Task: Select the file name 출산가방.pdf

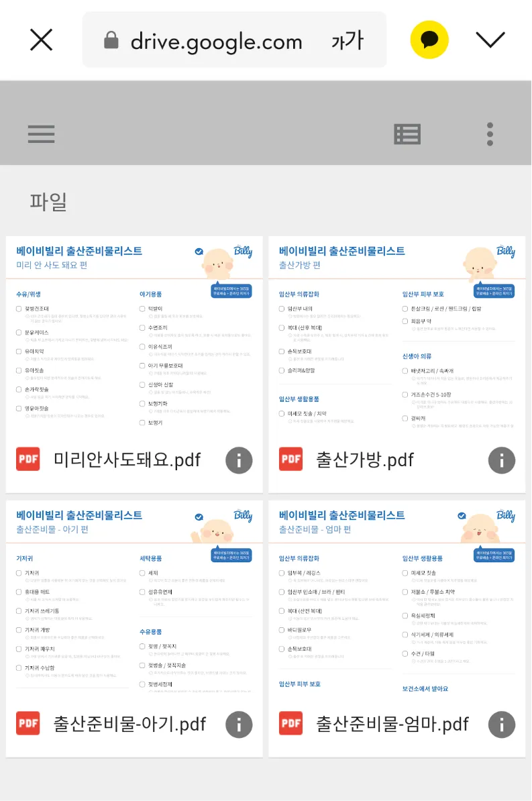Action: point(365,460)
